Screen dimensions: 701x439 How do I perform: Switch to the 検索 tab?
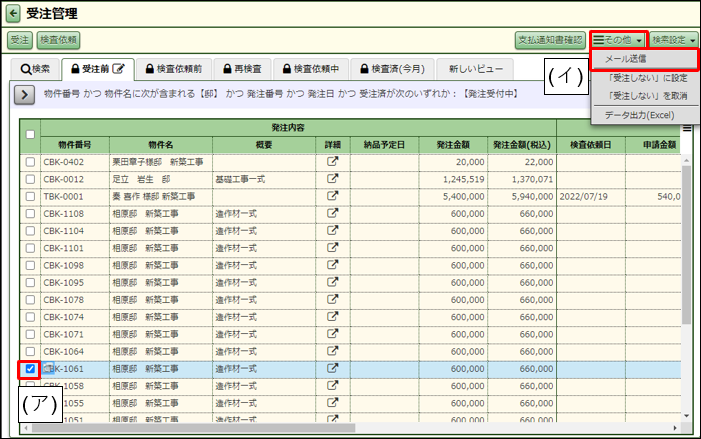pyautogui.click(x=35, y=69)
